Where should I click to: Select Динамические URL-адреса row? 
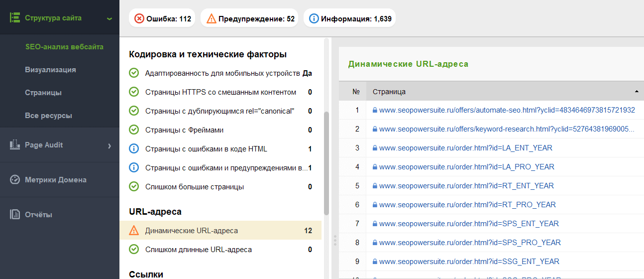click(x=220, y=231)
